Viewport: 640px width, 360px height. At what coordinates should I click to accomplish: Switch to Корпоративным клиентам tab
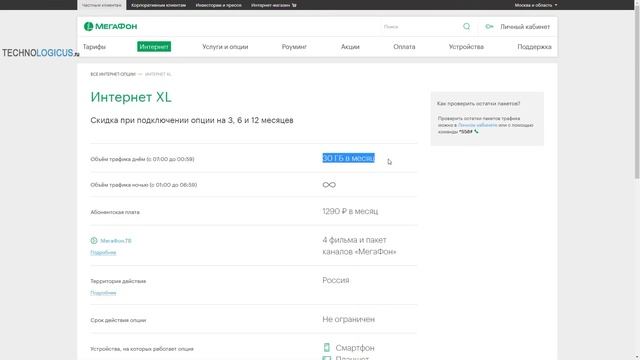point(158,5)
